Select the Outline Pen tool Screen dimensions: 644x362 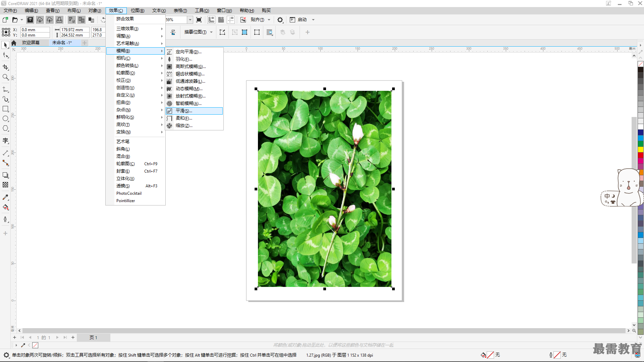click(5, 220)
